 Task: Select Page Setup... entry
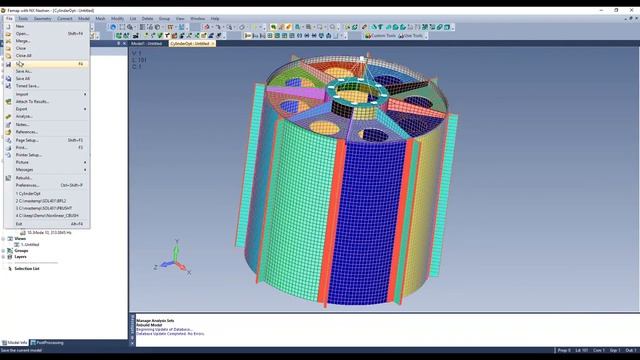tap(47, 140)
